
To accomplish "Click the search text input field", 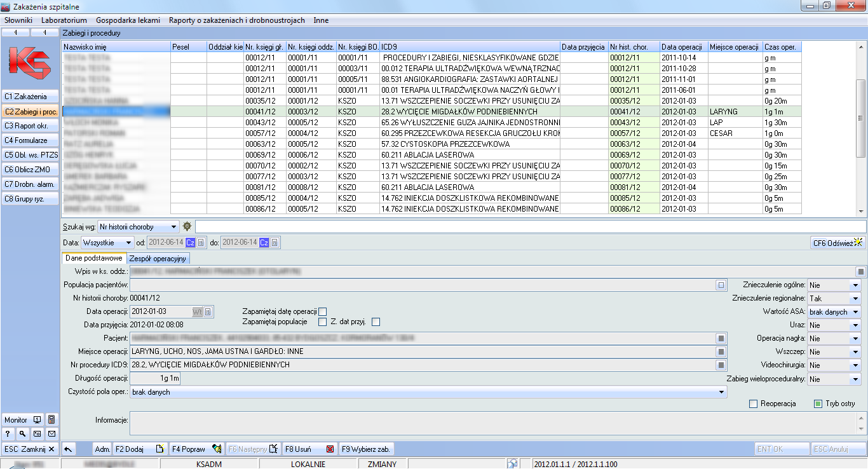I will (530, 227).
